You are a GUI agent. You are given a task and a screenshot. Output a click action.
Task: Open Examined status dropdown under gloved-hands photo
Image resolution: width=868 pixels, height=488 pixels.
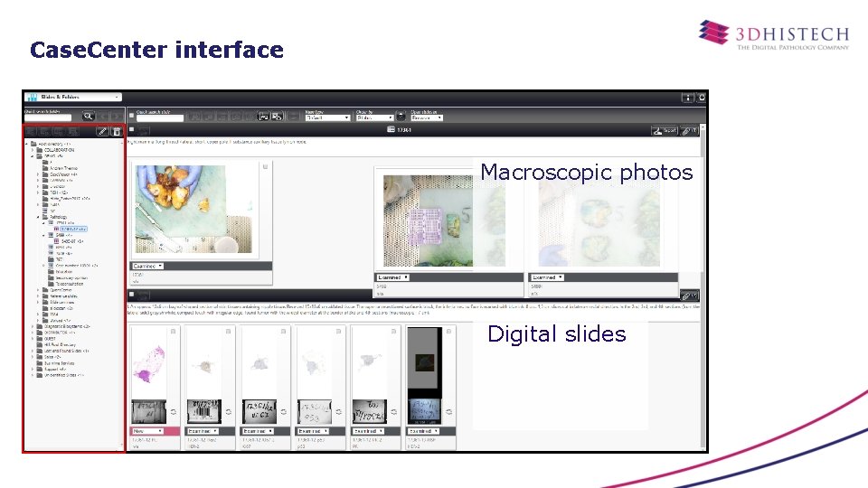(147, 266)
